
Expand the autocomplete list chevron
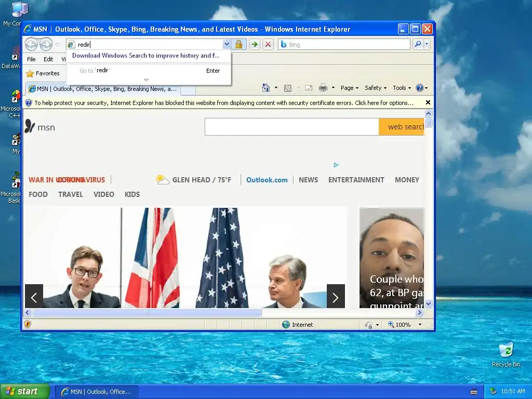(146, 80)
